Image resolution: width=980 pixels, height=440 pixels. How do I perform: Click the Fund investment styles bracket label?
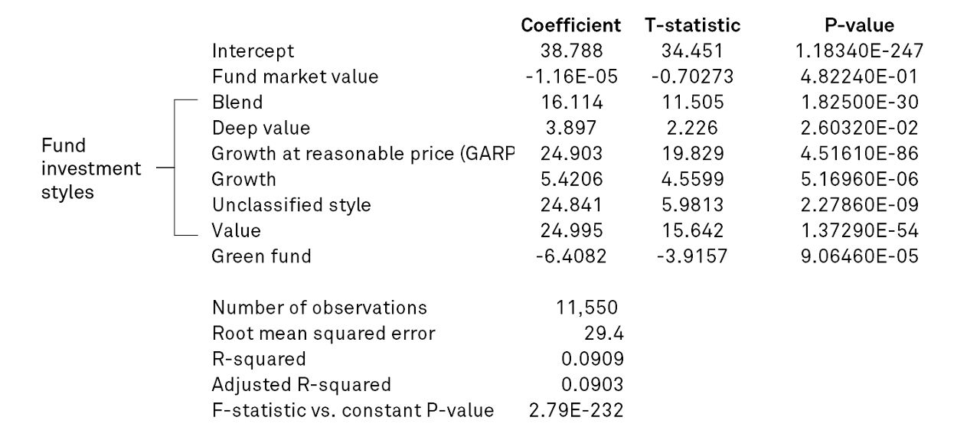(x=90, y=169)
